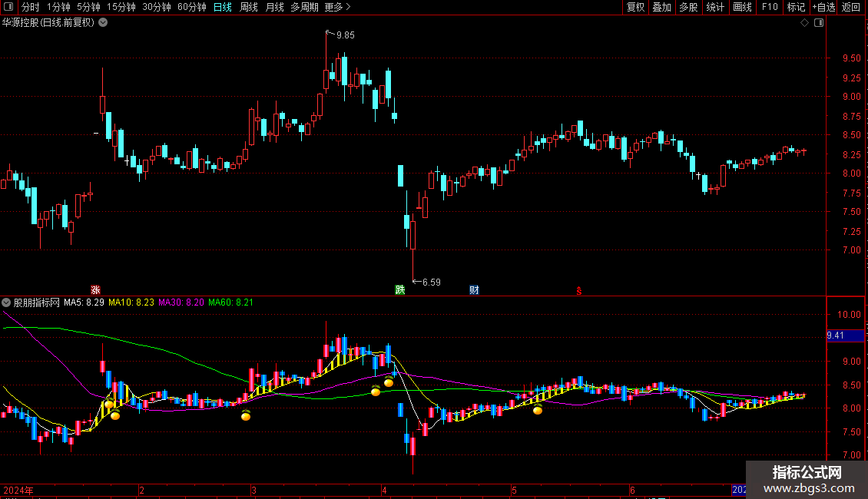This screenshot has height=499, width=868.
Task: Open F10 company info
Action: [770, 7]
